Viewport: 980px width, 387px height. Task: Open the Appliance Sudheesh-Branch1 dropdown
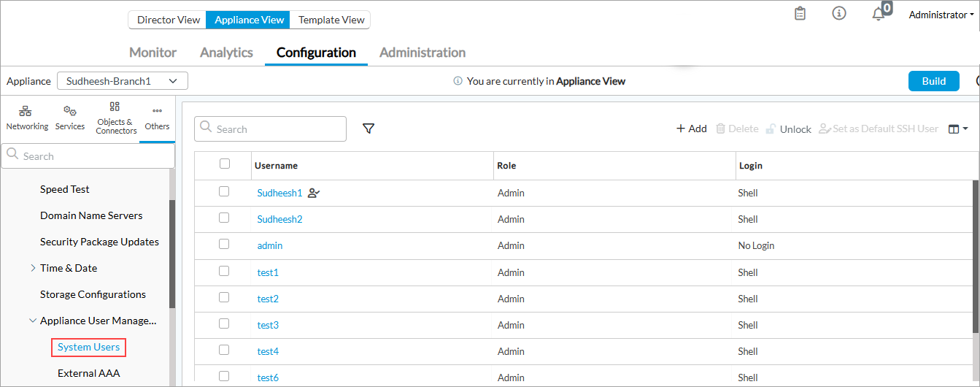122,81
